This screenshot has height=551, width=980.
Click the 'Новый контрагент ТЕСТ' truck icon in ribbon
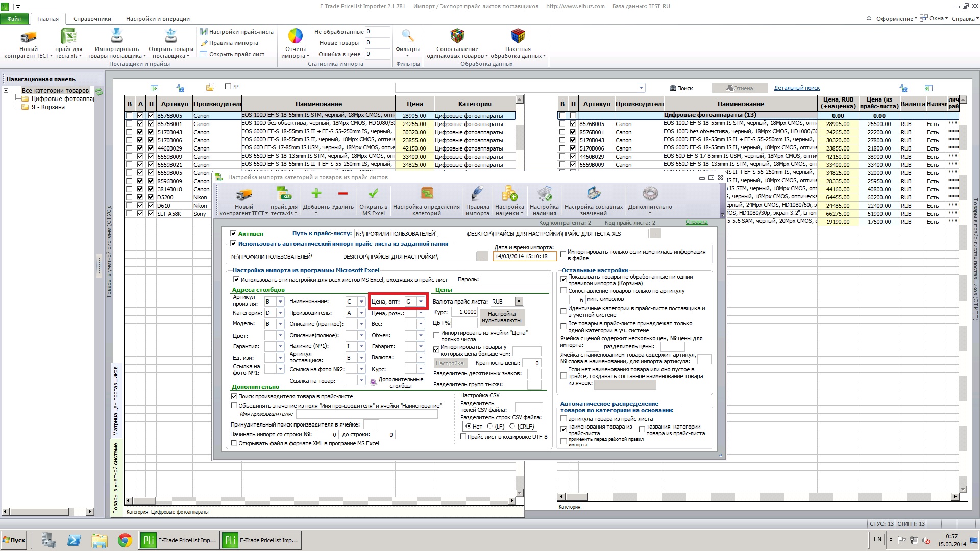(28, 37)
